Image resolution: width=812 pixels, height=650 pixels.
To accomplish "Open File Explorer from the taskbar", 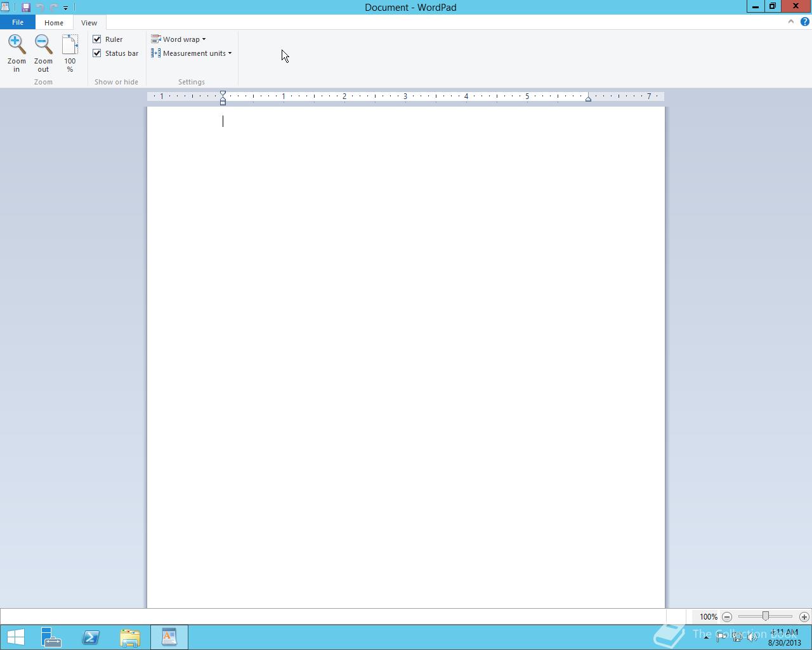I will coord(130,637).
